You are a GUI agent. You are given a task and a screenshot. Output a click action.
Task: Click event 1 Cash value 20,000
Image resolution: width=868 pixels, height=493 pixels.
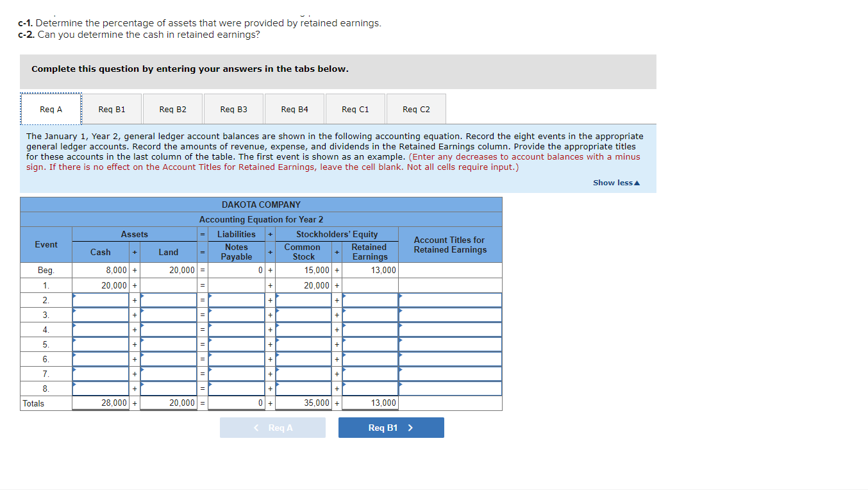(115, 285)
